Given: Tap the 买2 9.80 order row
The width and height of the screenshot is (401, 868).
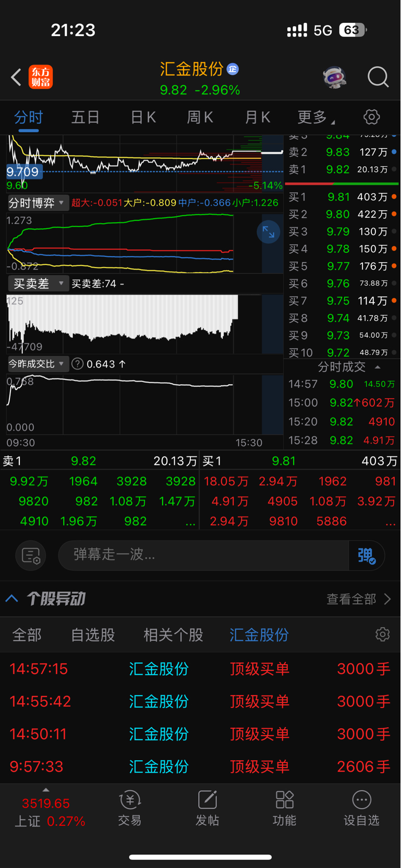Looking at the screenshot, I should (343, 214).
